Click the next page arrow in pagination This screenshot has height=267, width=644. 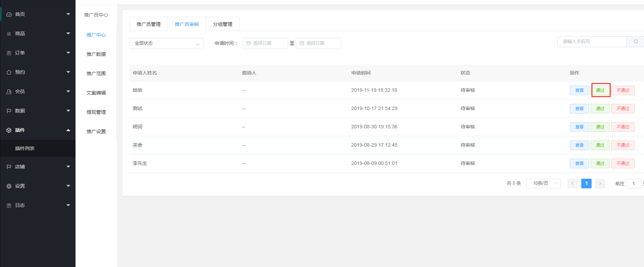point(600,184)
